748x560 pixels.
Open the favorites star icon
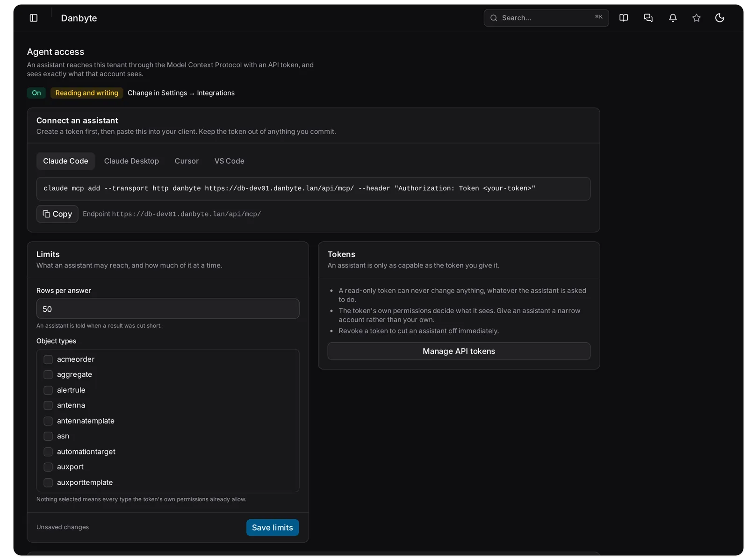[x=697, y=18]
